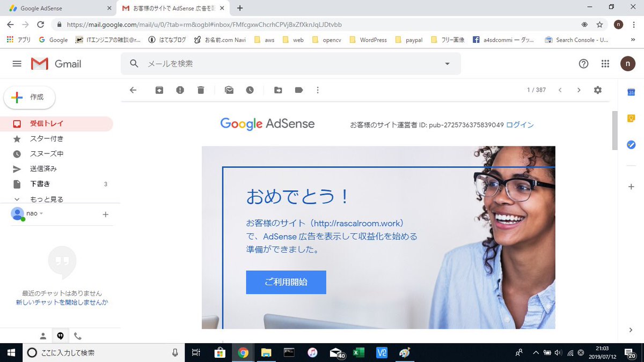
Task: Go back to inbox arrow
Action: pos(133,90)
